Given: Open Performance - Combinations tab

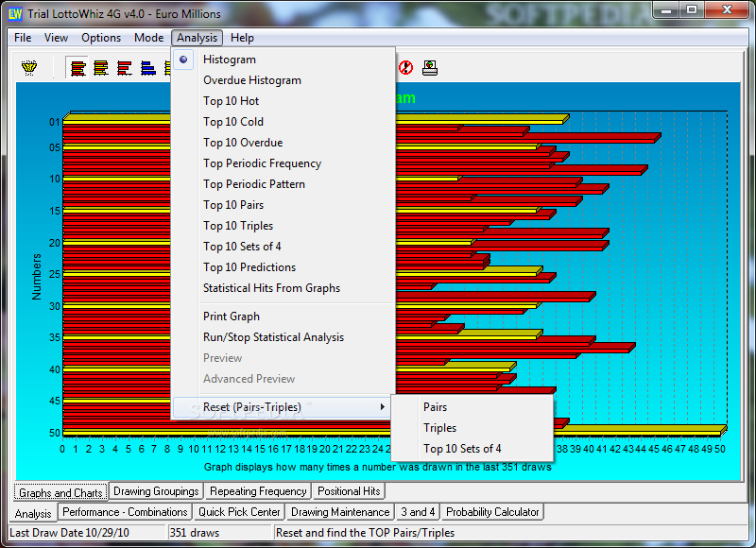Looking at the screenshot, I should click(125, 512).
